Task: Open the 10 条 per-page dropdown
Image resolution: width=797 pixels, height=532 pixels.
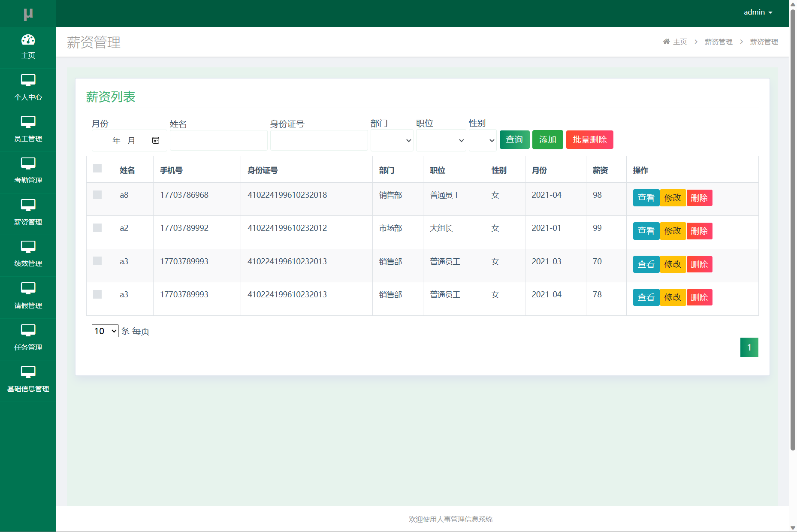Action: tap(105, 331)
